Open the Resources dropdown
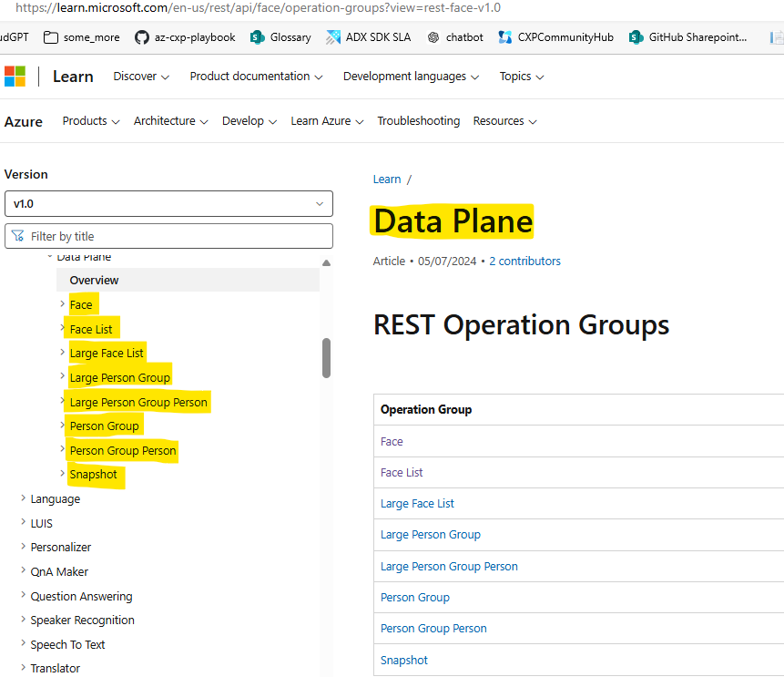The image size is (784, 677). (x=505, y=121)
